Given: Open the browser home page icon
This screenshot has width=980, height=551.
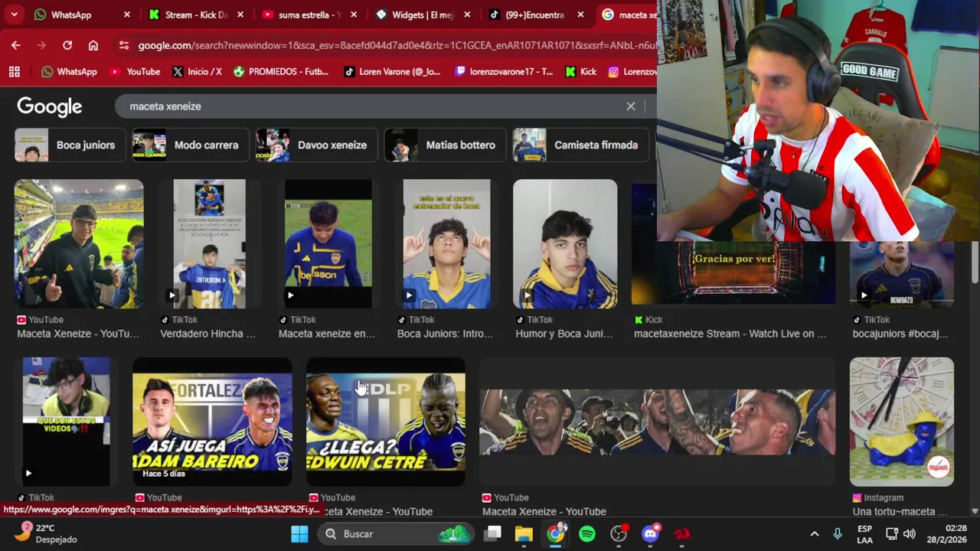Looking at the screenshot, I should coord(93,45).
